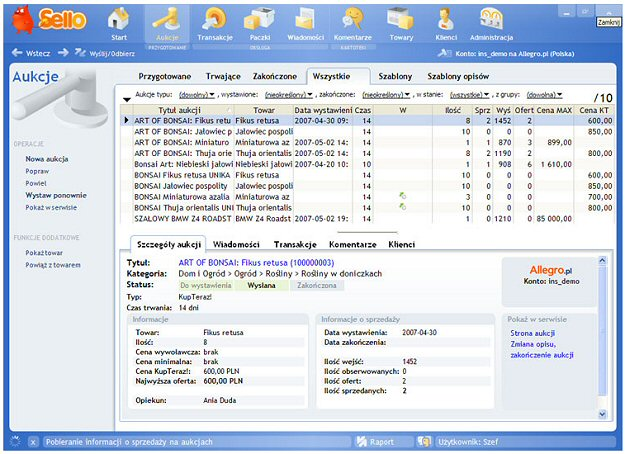Open the Klienci customers icon
Screen dimensions: 625x454
[446, 21]
